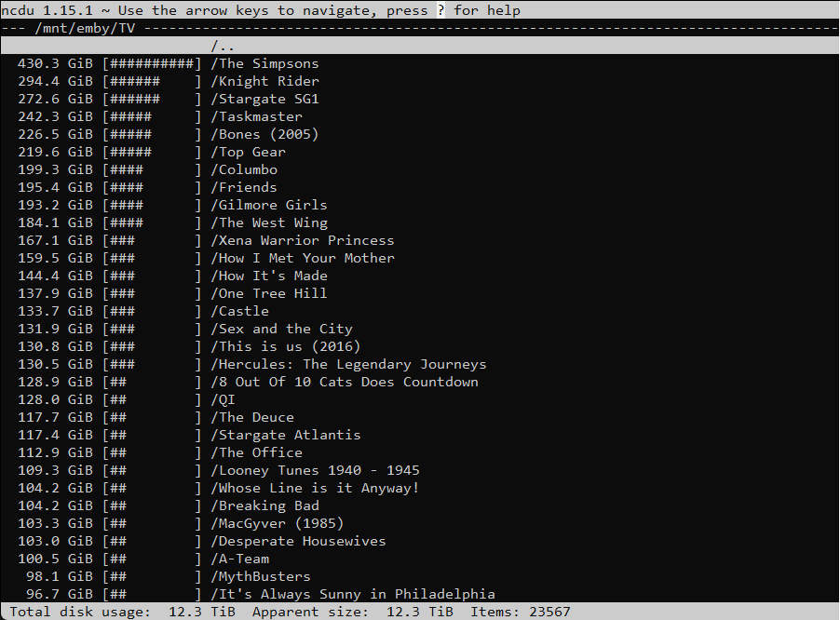
Task: Click the Total disk usage 12.3 TiB status
Action: [122, 612]
